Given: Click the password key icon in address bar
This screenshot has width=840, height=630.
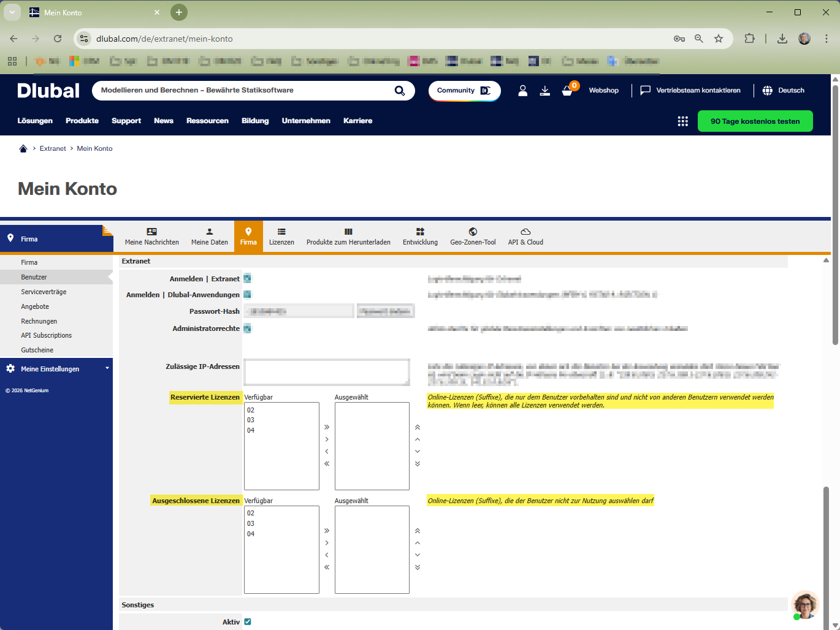Looking at the screenshot, I should (679, 39).
